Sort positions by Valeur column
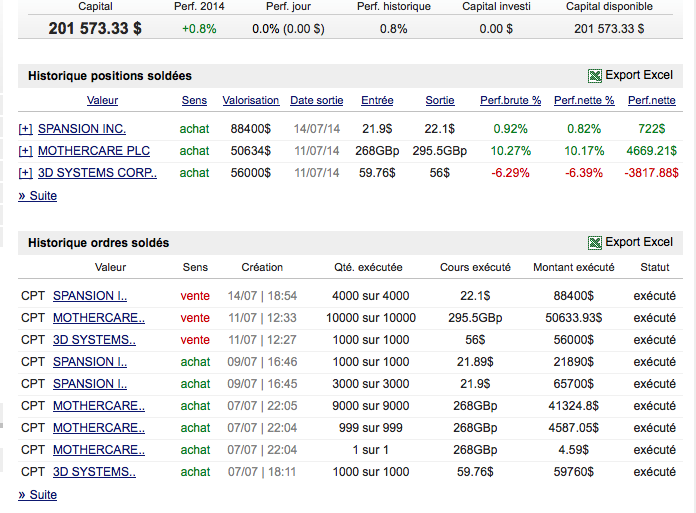696x513 pixels. [102, 100]
